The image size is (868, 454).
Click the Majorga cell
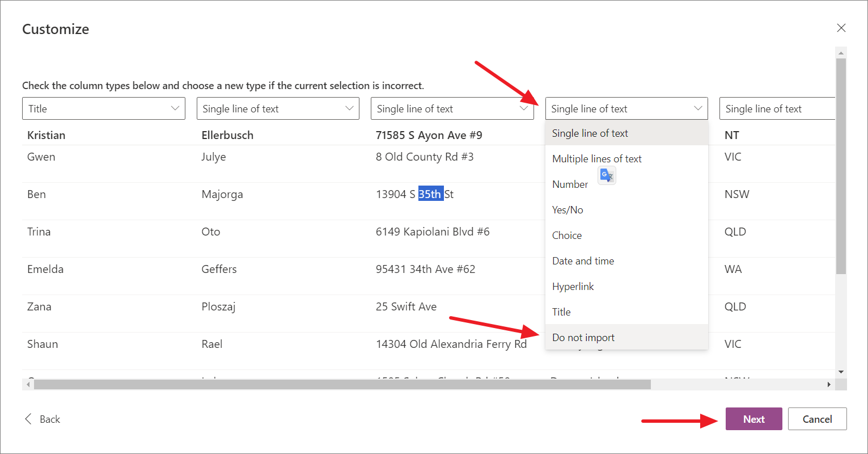[x=222, y=195]
